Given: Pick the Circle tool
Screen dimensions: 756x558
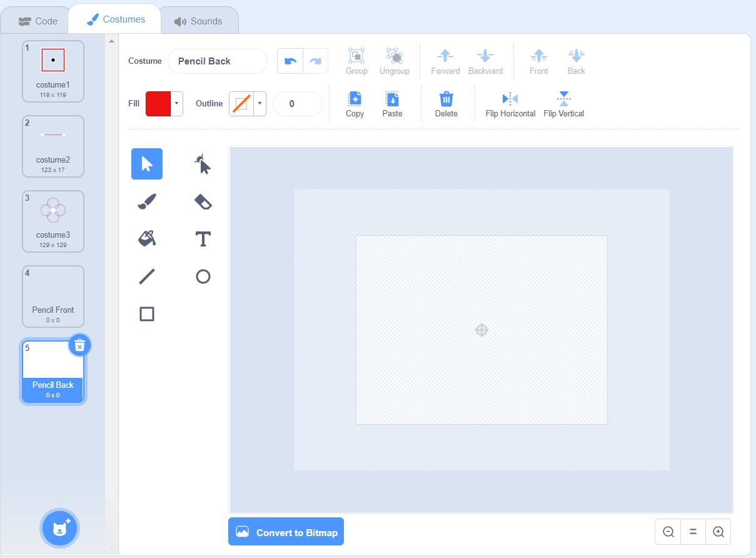Looking at the screenshot, I should [203, 276].
